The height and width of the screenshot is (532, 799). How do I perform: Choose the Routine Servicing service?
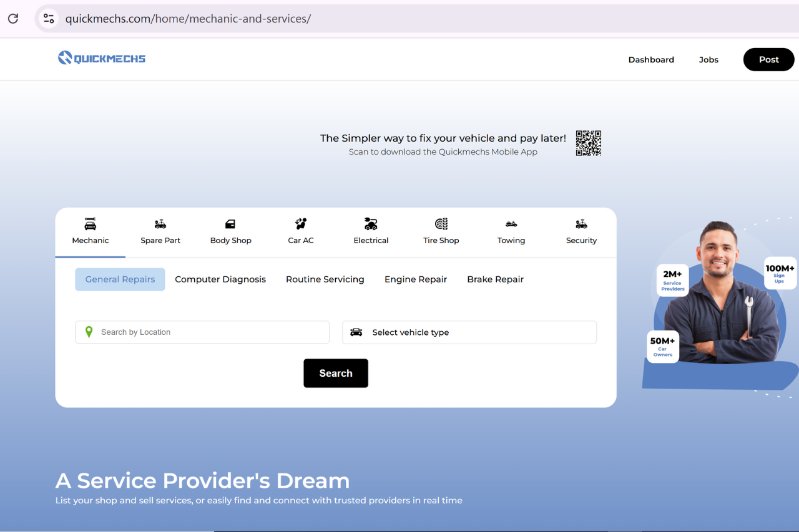click(x=325, y=279)
